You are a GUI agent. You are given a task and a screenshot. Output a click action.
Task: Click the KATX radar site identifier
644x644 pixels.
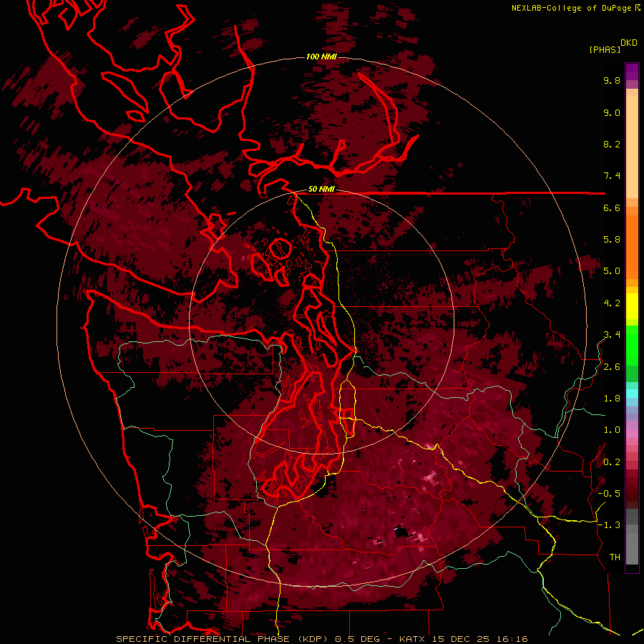click(x=413, y=639)
